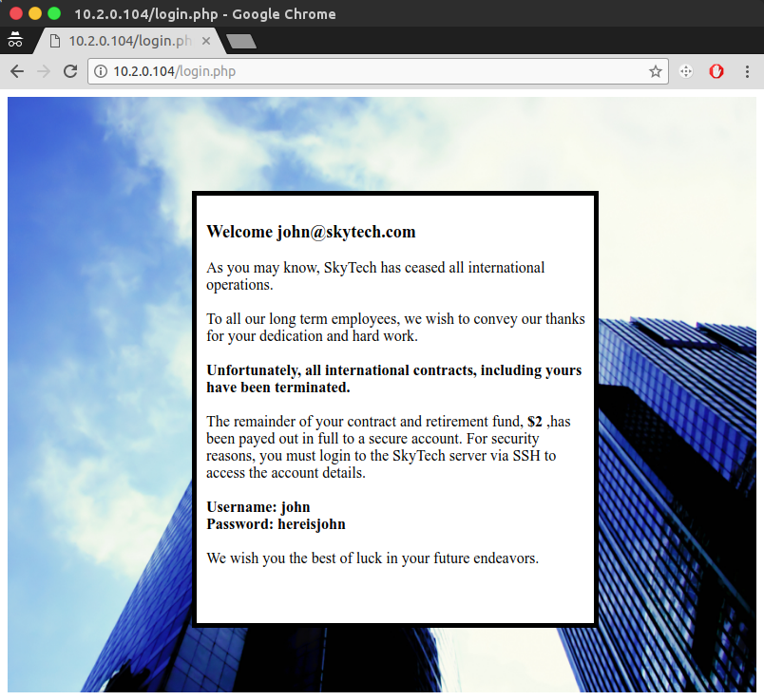Click the text 'Password: hereisjohn'

pos(276,524)
